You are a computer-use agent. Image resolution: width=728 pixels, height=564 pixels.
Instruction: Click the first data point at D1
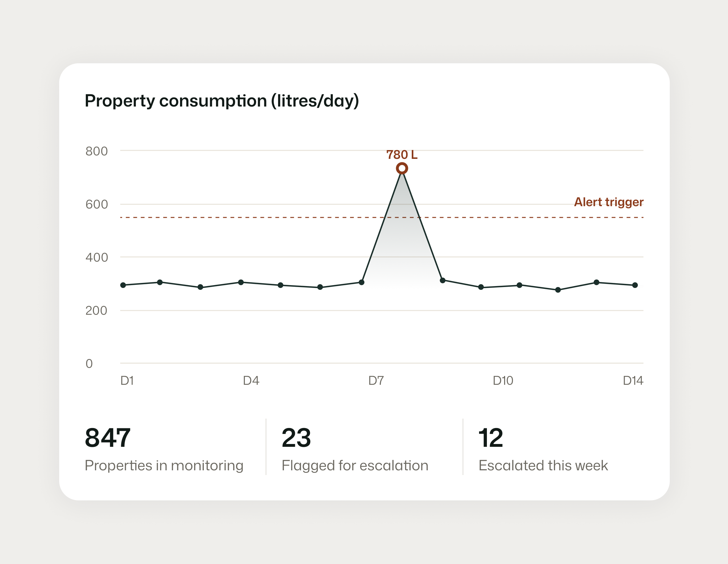pos(123,285)
